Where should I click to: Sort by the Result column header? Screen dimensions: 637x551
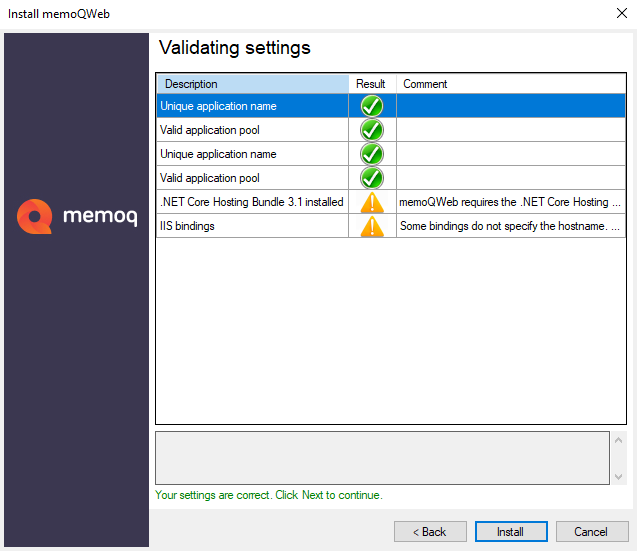(x=372, y=84)
